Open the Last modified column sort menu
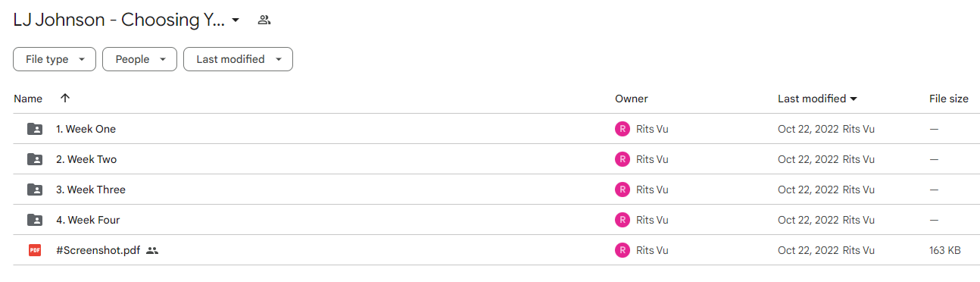This screenshot has height=282, width=980. 818,99
